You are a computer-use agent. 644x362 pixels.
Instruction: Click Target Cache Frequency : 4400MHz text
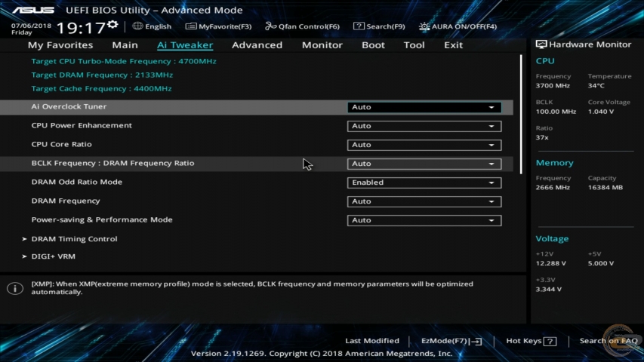(101, 89)
